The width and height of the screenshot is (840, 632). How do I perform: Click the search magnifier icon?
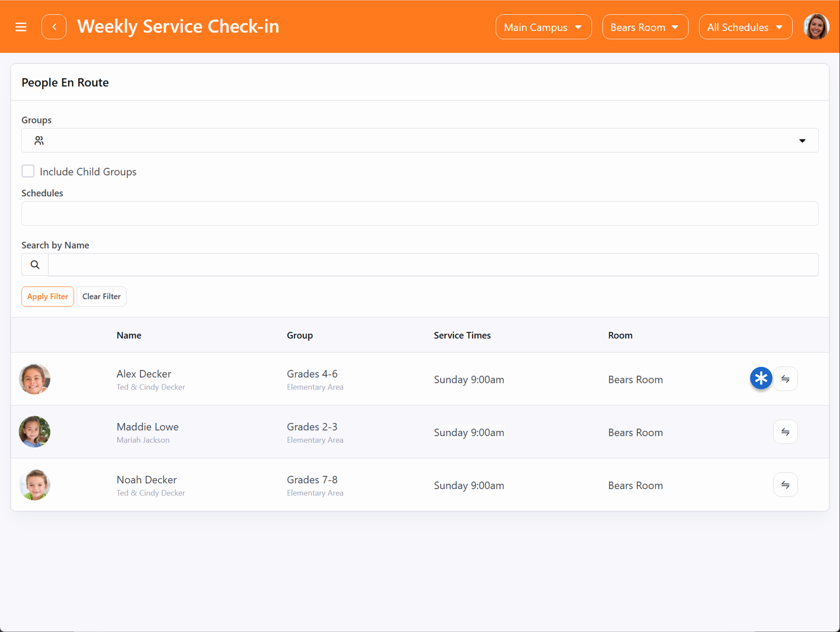click(35, 265)
